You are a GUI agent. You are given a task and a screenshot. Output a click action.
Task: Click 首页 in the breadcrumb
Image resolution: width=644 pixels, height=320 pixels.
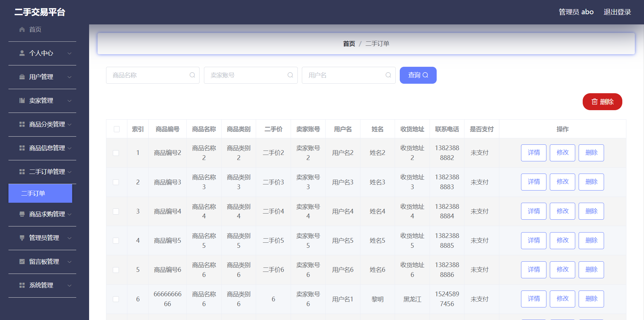point(349,44)
